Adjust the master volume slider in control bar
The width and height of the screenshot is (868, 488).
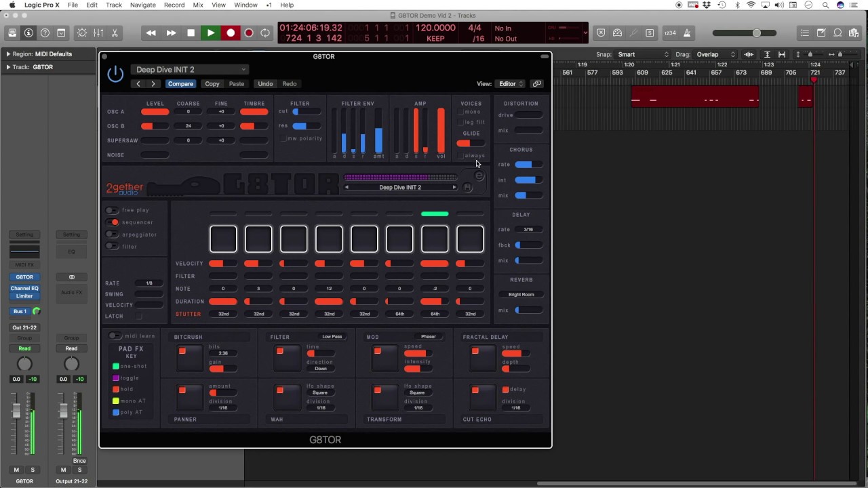click(746, 33)
